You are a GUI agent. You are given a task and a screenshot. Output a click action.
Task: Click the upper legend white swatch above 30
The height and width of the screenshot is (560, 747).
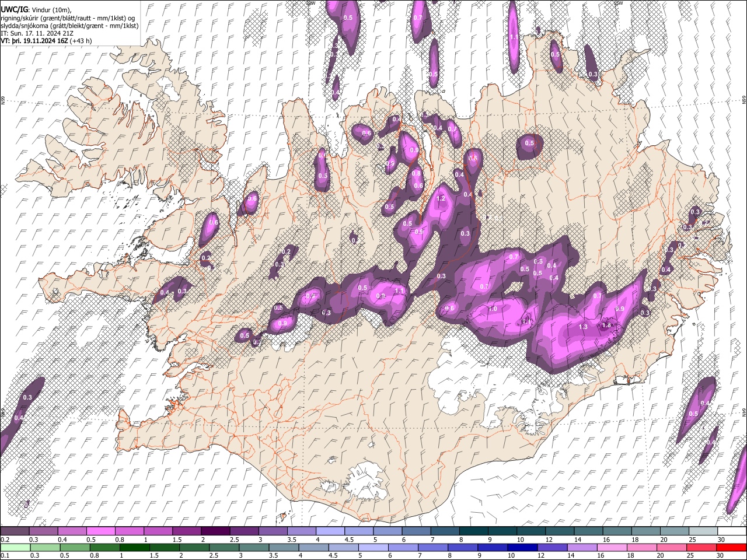[x=732, y=531]
